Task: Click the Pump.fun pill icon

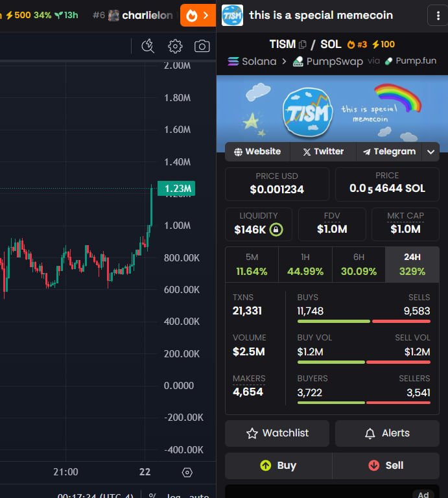Action: [388, 61]
